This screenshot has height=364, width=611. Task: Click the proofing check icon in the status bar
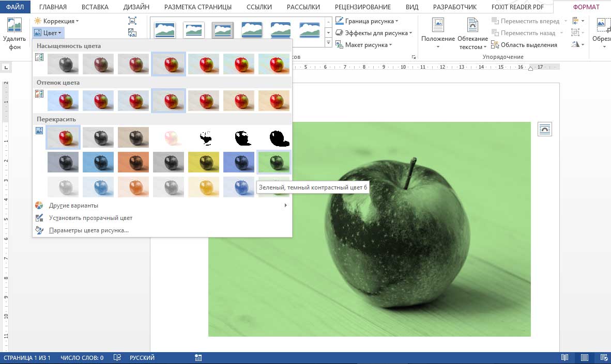pyautogui.click(x=117, y=357)
